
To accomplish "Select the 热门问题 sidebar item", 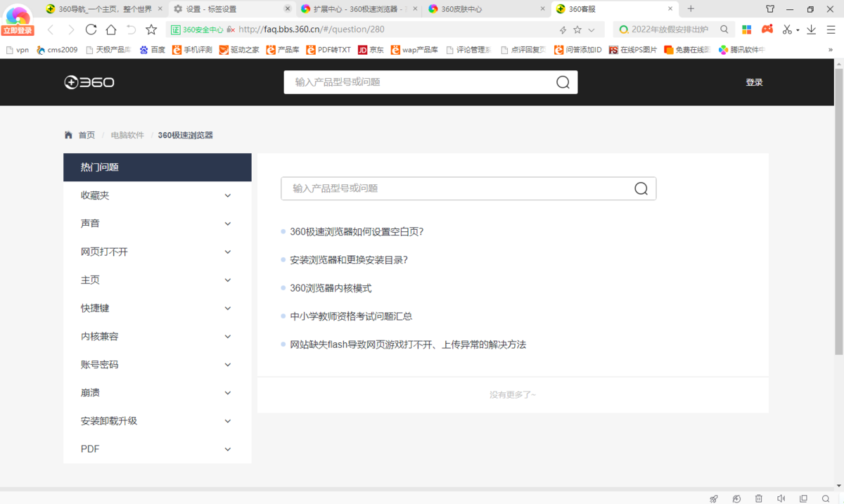I will (98, 167).
